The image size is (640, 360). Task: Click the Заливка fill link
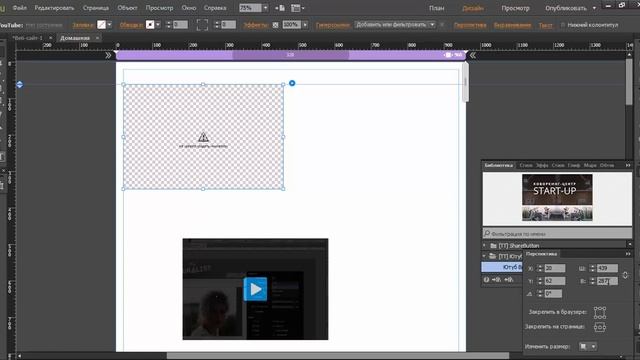[x=83, y=25]
